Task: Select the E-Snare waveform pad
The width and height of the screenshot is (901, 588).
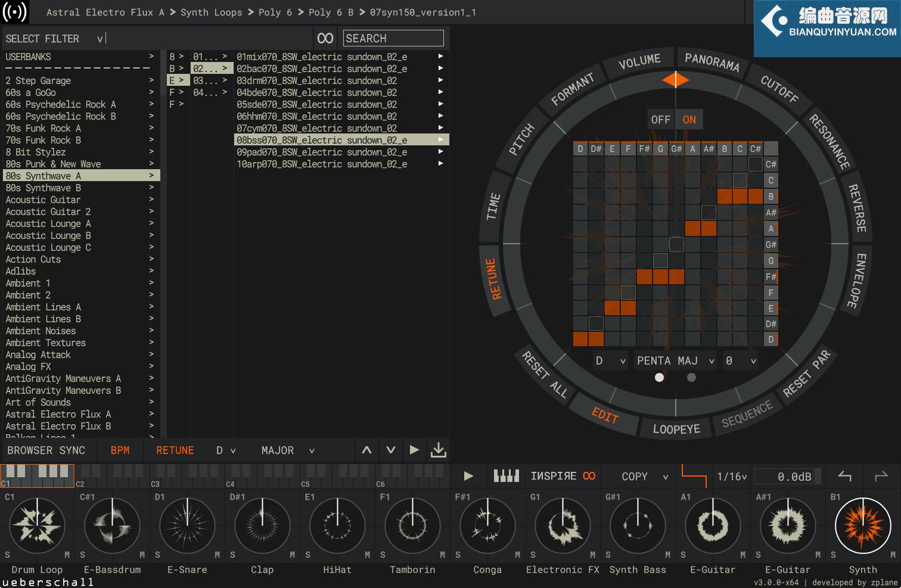Action: pos(187,526)
